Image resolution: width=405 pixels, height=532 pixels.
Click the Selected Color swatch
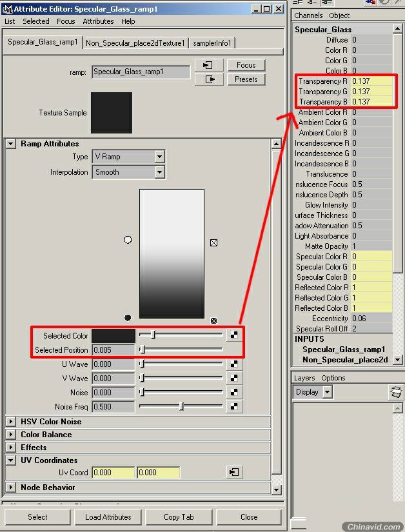114,335
